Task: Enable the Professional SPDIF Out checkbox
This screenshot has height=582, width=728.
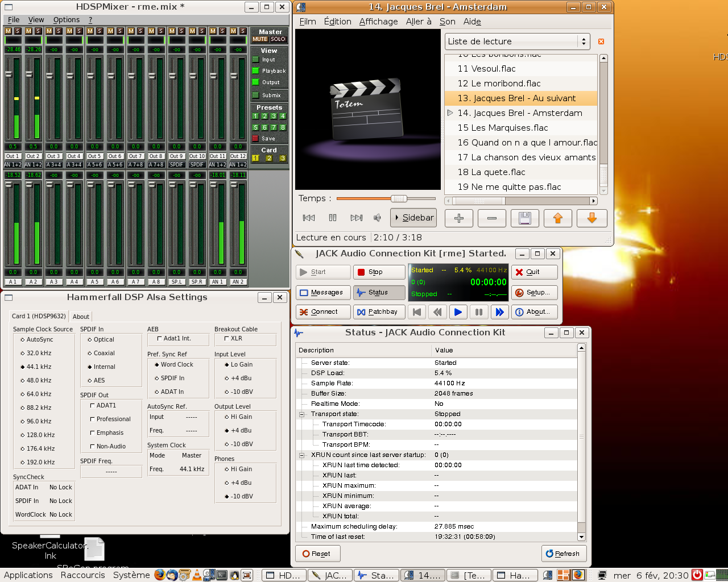Action: coord(110,419)
